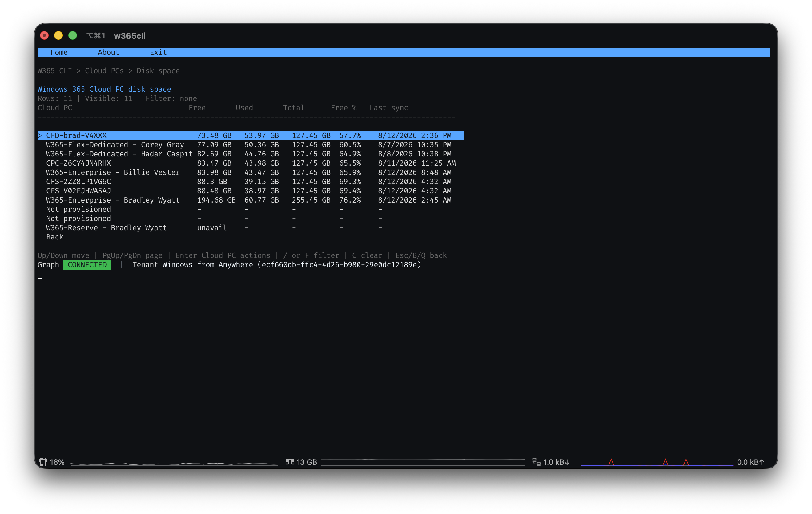Click the memory icon beside 13 GB
812x514 pixels.
tap(290, 462)
